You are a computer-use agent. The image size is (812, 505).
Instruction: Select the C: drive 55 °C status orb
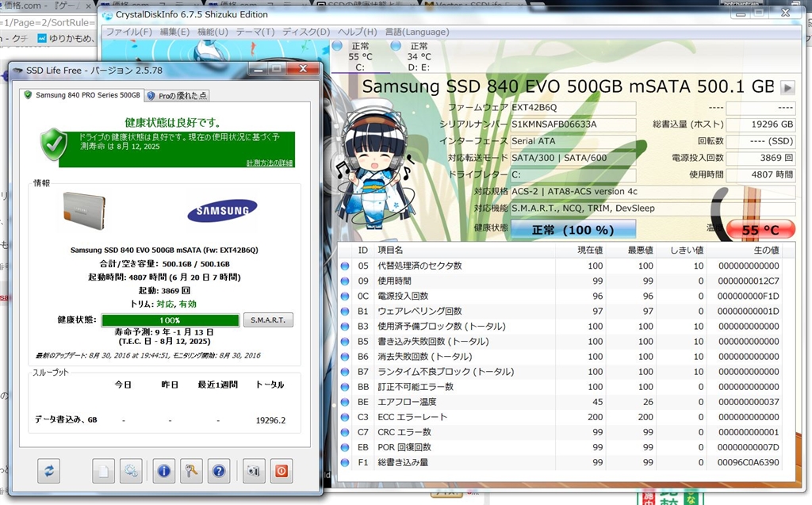(337, 46)
